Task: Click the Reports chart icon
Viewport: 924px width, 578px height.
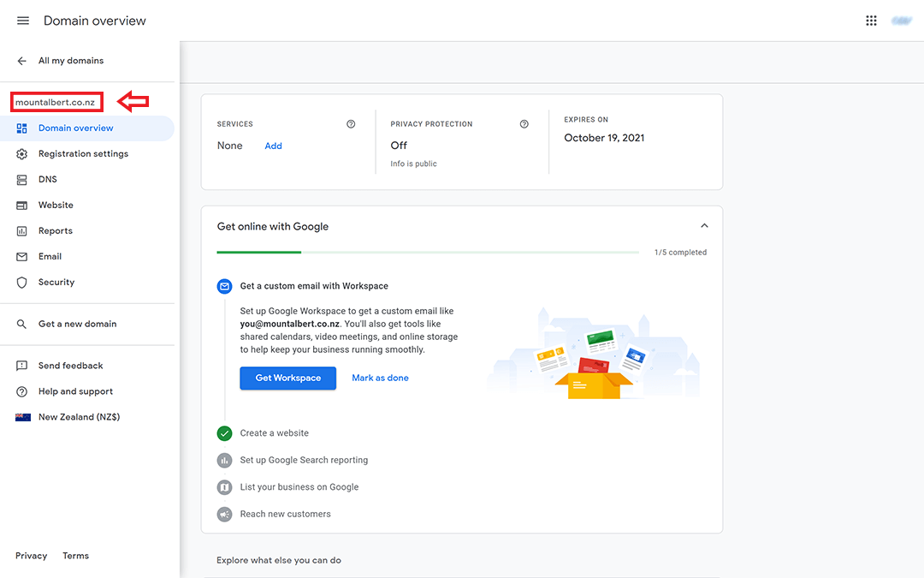Action: (21, 231)
